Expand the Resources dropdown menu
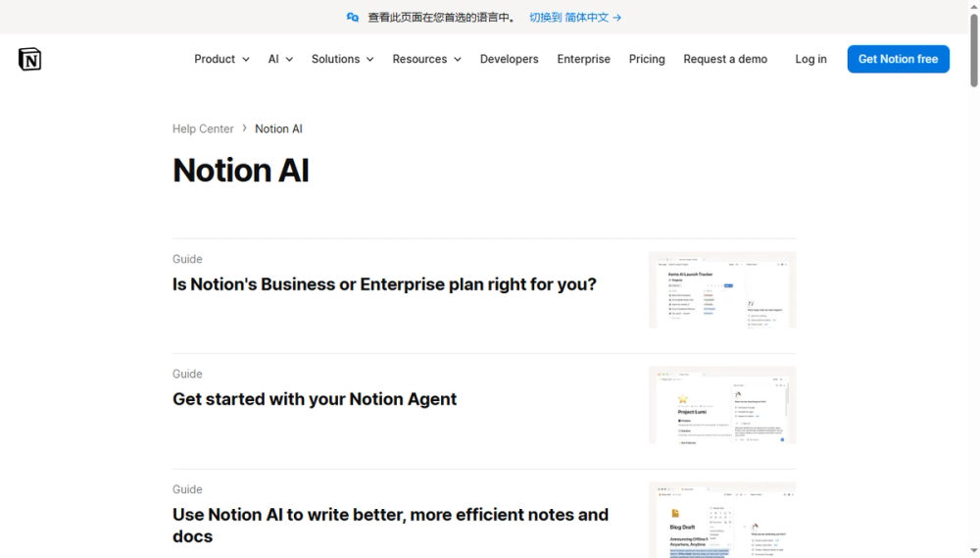This screenshot has width=980, height=558. click(x=427, y=59)
